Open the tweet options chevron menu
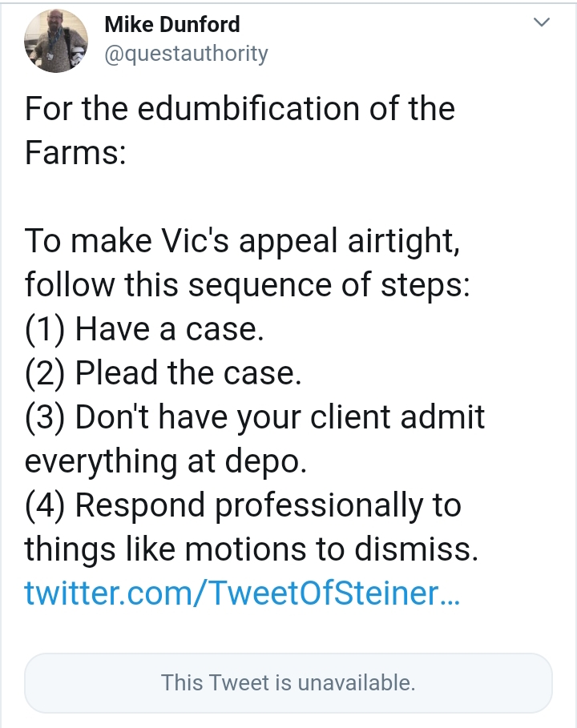 coord(541,22)
